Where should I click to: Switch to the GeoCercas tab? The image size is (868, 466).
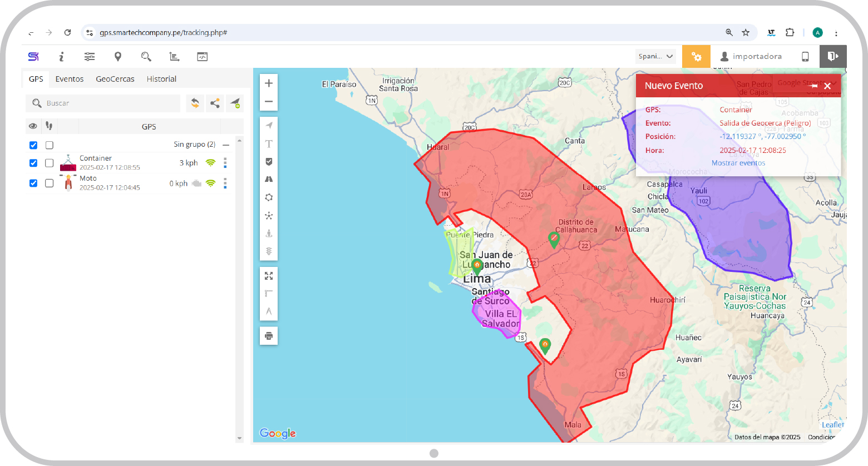(x=115, y=79)
